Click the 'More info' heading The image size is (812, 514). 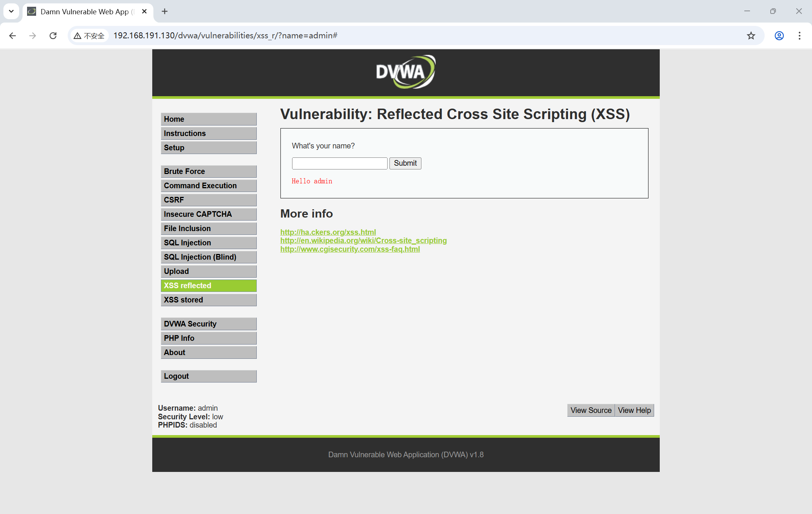point(306,213)
